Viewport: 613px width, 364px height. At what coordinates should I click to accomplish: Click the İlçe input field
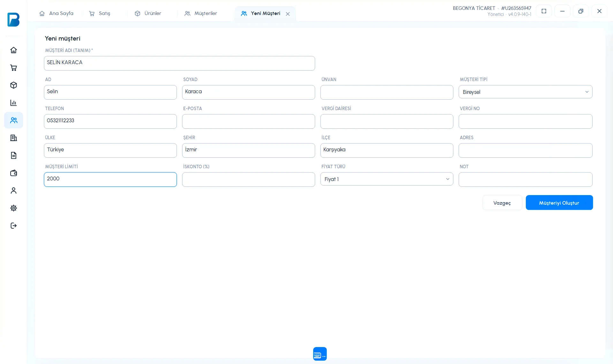point(387,150)
